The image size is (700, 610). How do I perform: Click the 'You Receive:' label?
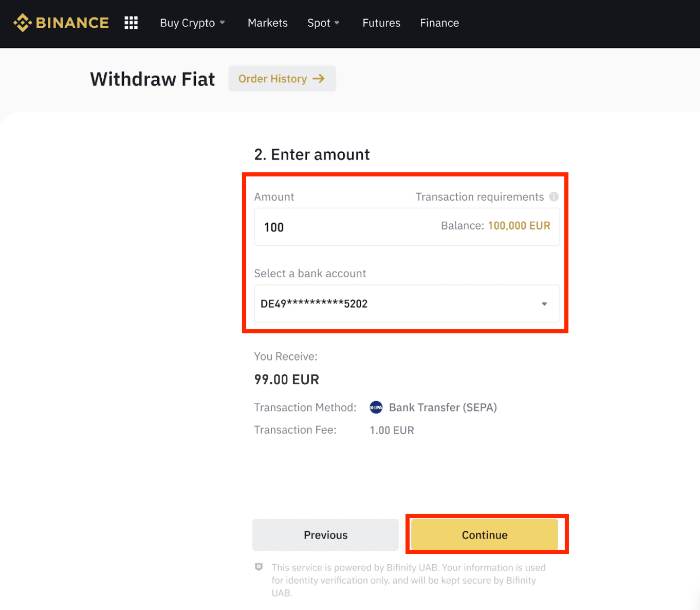[x=286, y=356]
